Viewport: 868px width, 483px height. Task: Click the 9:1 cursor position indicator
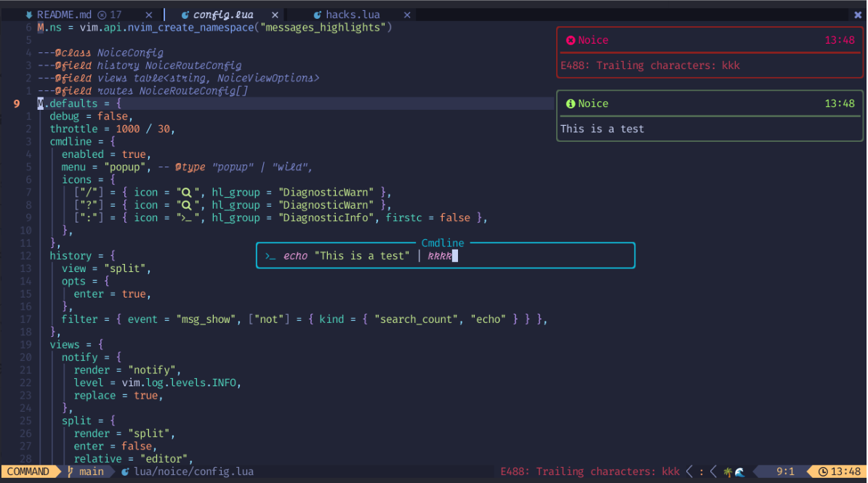786,471
